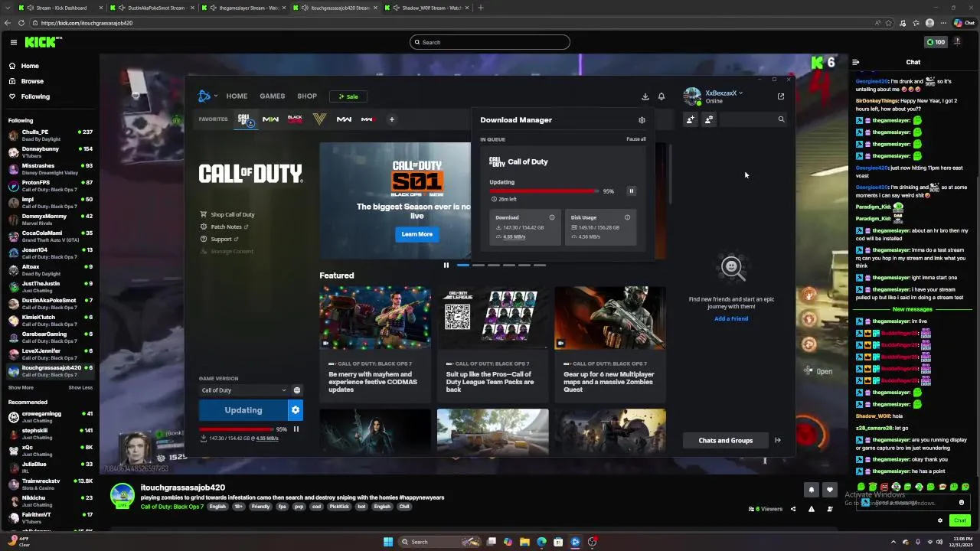Go to Following in Kick sidebar
The height and width of the screenshot is (551, 980).
tap(35, 96)
